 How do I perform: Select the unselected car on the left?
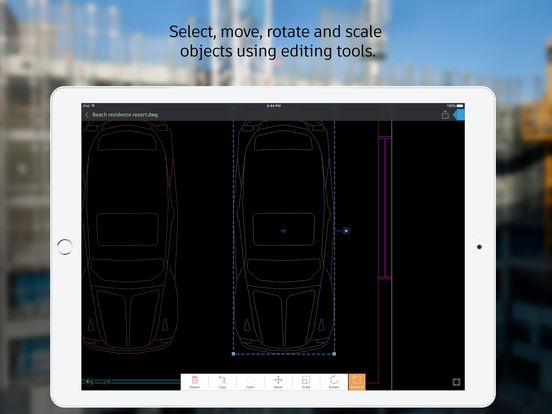(x=130, y=237)
